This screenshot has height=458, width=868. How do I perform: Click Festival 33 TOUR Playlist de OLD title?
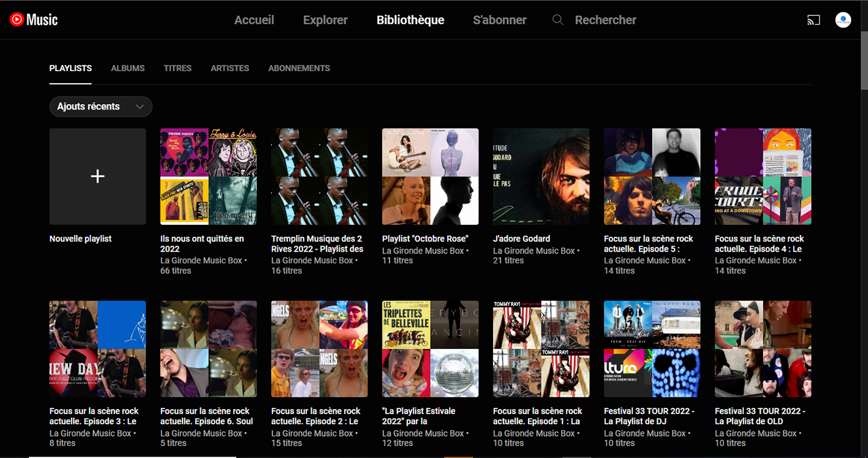pos(760,416)
